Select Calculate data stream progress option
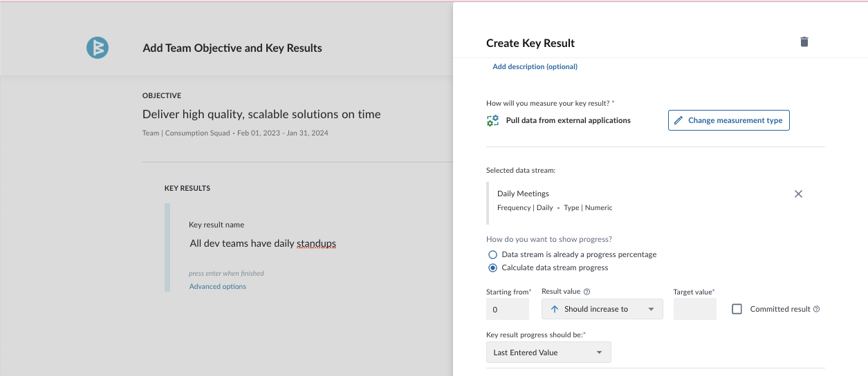868x376 pixels. 492,267
